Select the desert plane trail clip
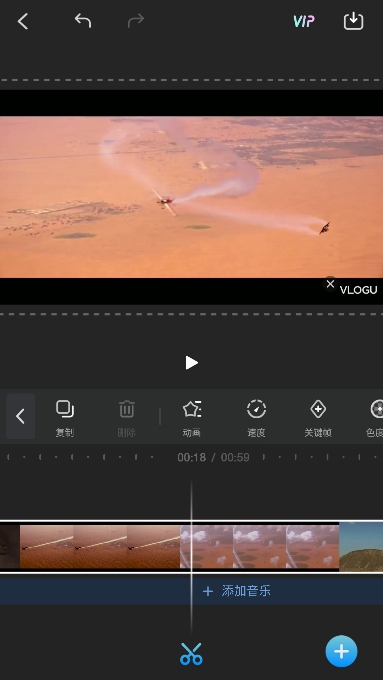383x680 pixels. click(100, 546)
